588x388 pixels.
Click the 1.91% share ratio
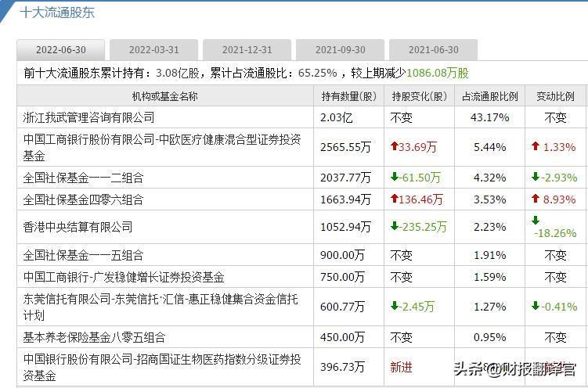[x=490, y=256]
